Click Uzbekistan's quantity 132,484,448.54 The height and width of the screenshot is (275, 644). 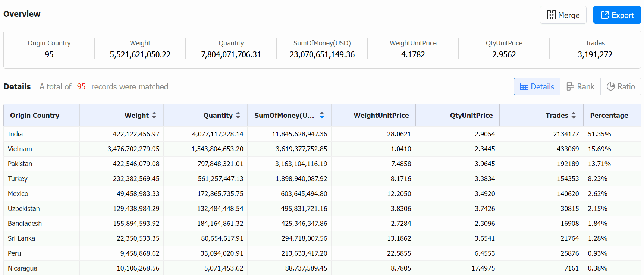[220, 209]
